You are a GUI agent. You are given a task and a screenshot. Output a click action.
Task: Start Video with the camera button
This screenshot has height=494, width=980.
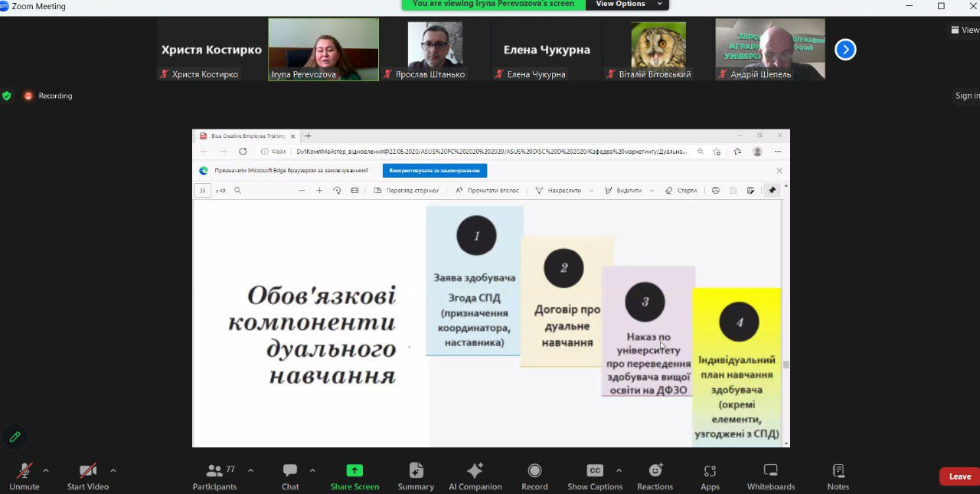[88, 476]
